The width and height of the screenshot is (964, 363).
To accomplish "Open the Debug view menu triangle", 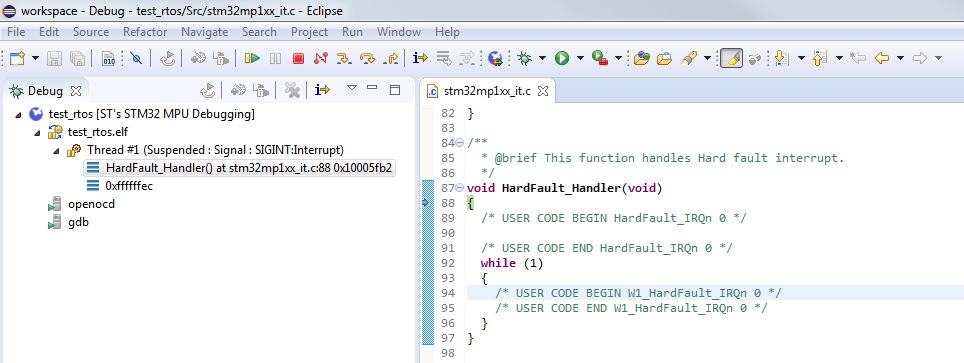I will [352, 89].
